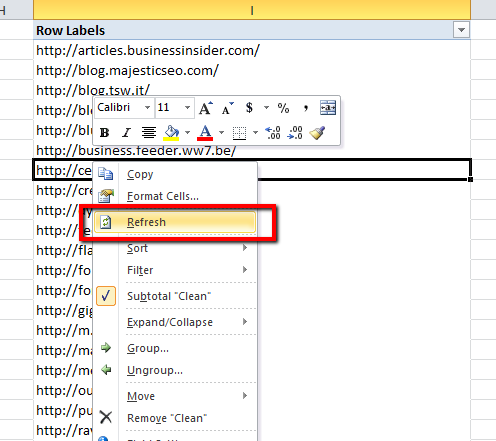This screenshot has height=441, width=496.
Task: Apply the Accounting Number Format dollar icon
Action: point(249,108)
